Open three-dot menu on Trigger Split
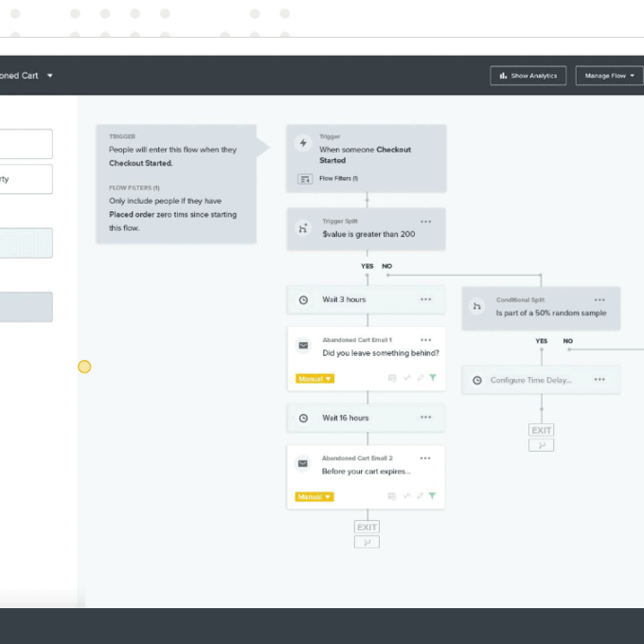The image size is (644, 644). (x=426, y=222)
